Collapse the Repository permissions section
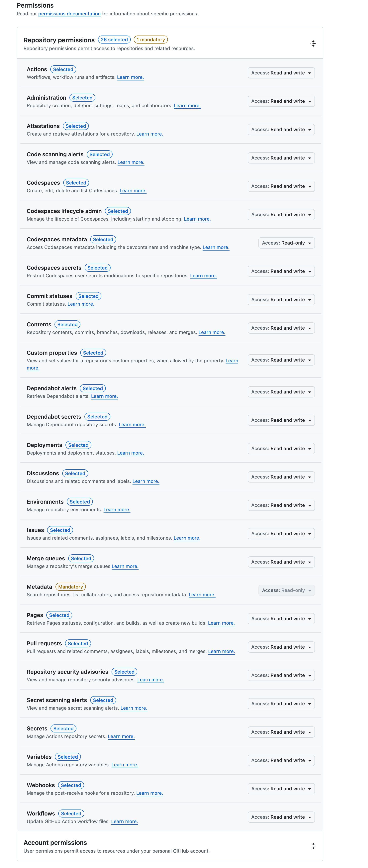This screenshot has width=368, height=868. 313,44
